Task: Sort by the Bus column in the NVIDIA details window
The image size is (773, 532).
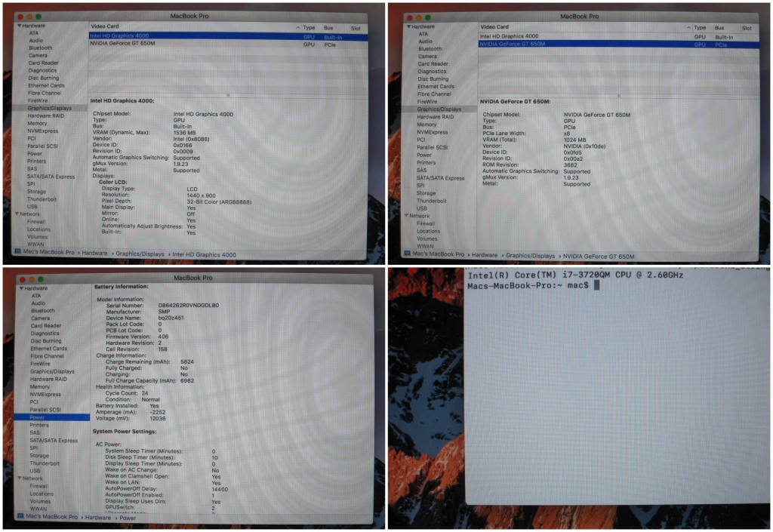Action: (719, 28)
